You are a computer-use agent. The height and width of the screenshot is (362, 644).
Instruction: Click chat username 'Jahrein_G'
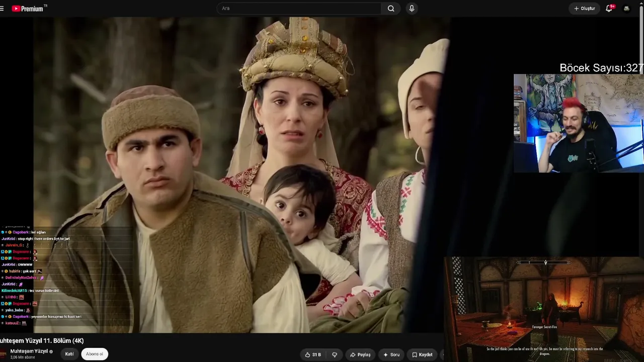[x=14, y=245]
